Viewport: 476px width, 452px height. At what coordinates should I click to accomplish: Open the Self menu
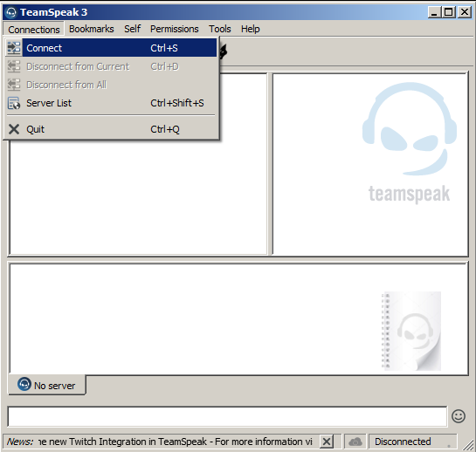[x=133, y=29]
